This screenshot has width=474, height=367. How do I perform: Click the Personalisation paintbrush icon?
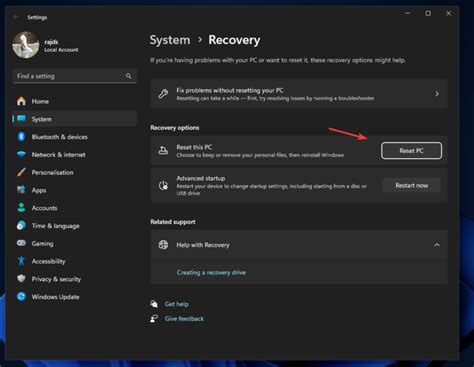pos(21,172)
